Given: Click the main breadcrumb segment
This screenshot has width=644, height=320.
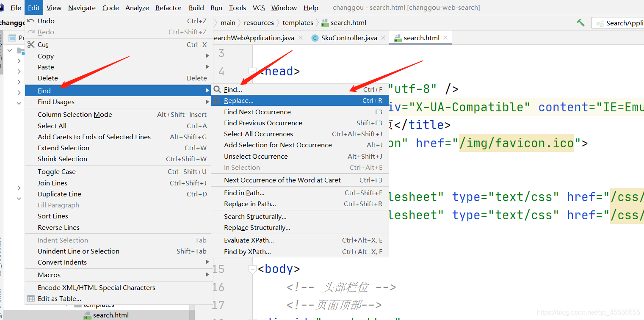Looking at the screenshot, I should tap(228, 23).
